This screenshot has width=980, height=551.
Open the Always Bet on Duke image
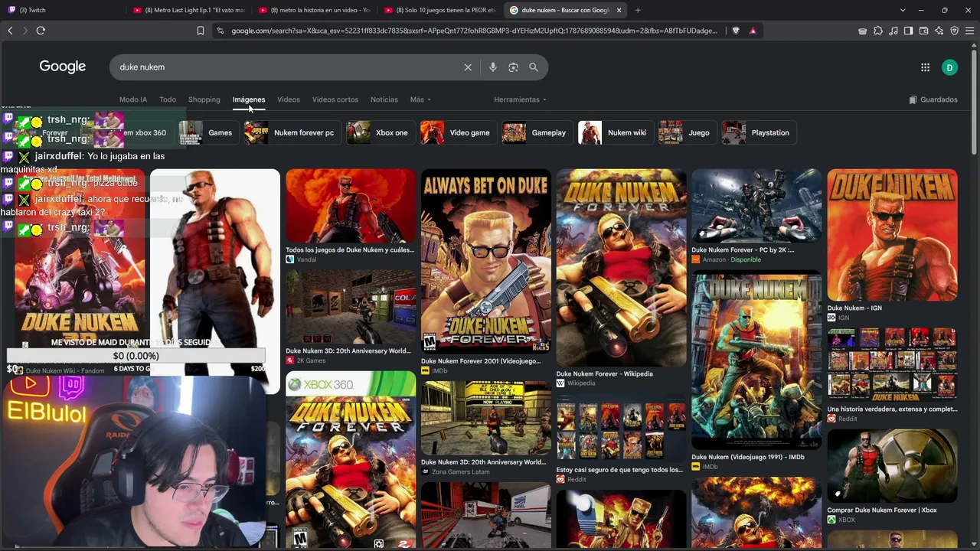click(486, 260)
